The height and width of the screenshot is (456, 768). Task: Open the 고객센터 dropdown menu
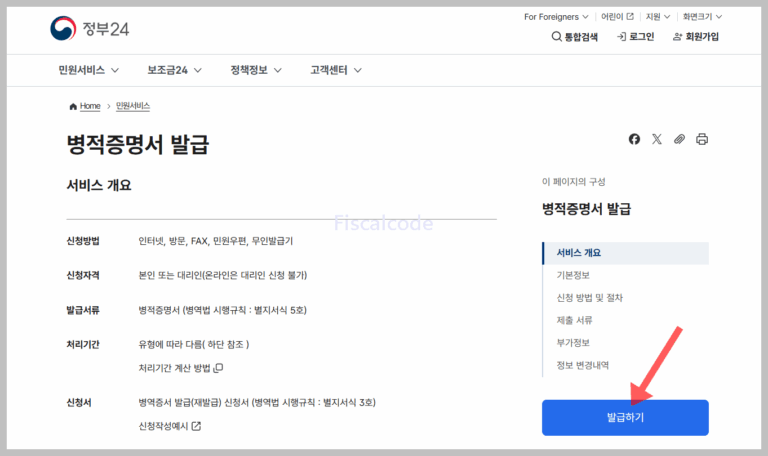(x=336, y=70)
